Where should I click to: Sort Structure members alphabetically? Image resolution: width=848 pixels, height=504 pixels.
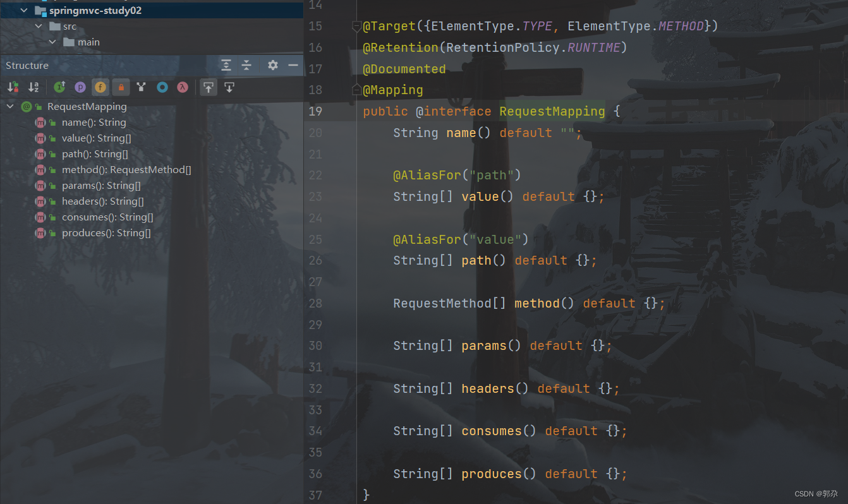pos(33,87)
